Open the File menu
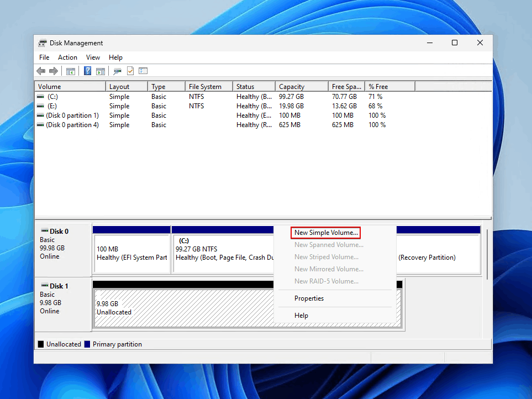The width and height of the screenshot is (532, 399). [44, 57]
